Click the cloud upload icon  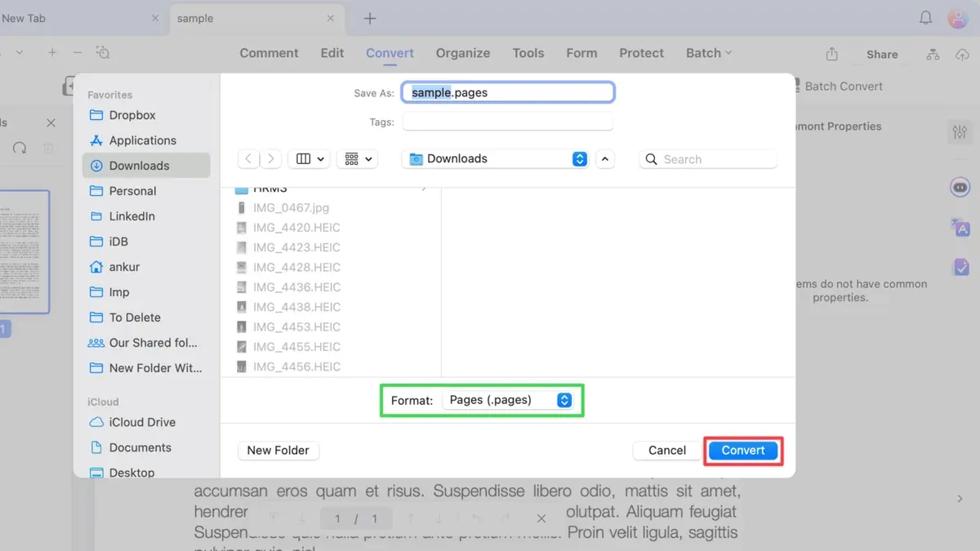pos(961,54)
